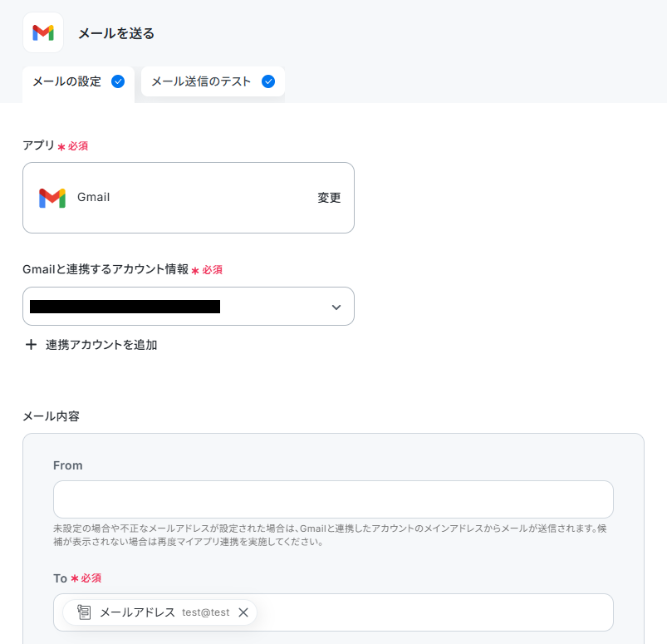Open the Gmail連携アカウント情報 combo box

pos(189,306)
